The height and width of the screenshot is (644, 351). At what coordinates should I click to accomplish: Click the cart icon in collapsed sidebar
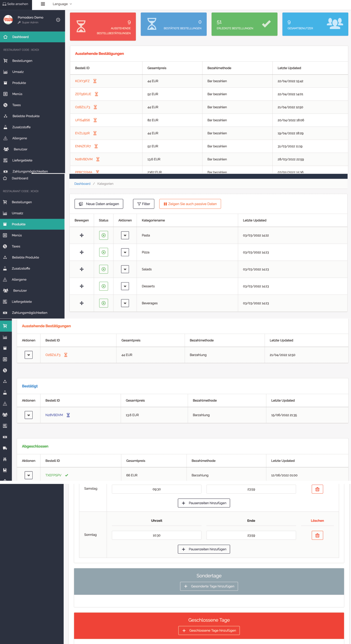pos(5,326)
